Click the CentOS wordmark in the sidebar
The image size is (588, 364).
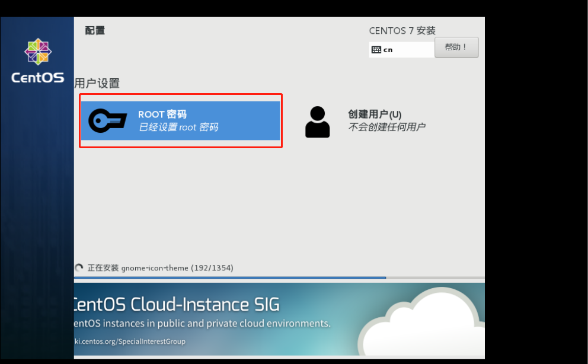point(37,78)
